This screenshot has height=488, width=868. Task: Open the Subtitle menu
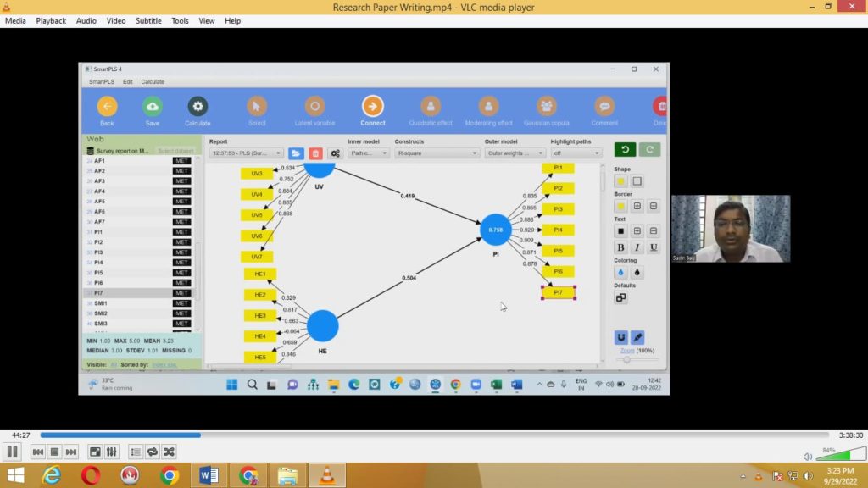tap(148, 20)
